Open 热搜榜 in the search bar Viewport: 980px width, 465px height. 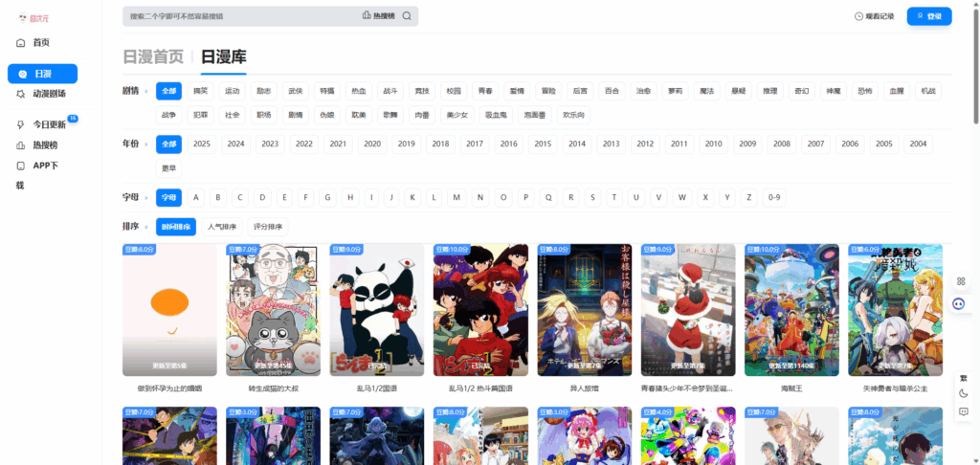pos(379,16)
